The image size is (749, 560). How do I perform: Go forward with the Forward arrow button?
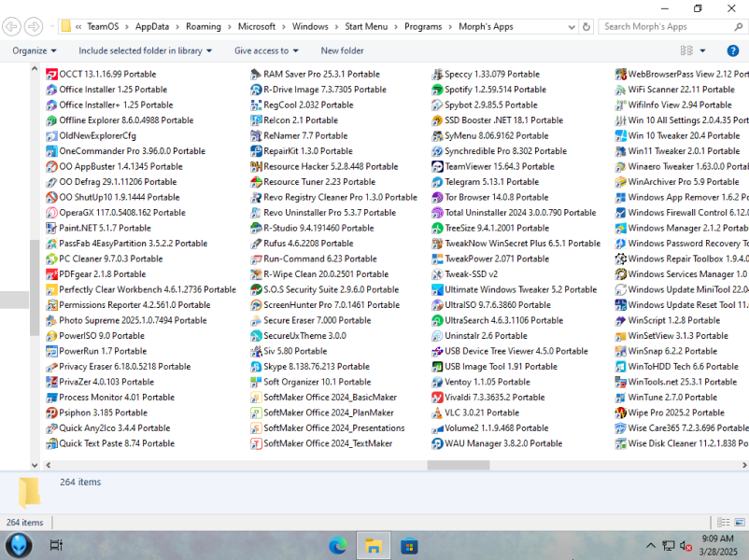click(34, 27)
